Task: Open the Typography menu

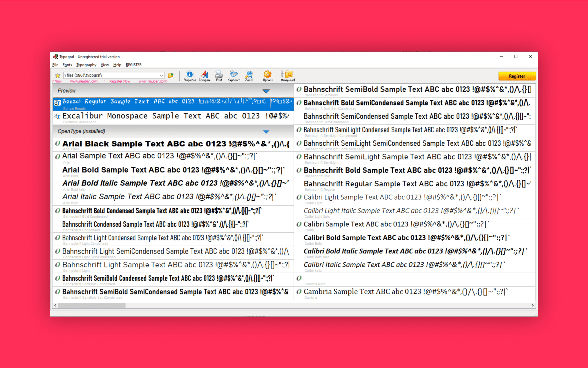Action: (x=86, y=65)
